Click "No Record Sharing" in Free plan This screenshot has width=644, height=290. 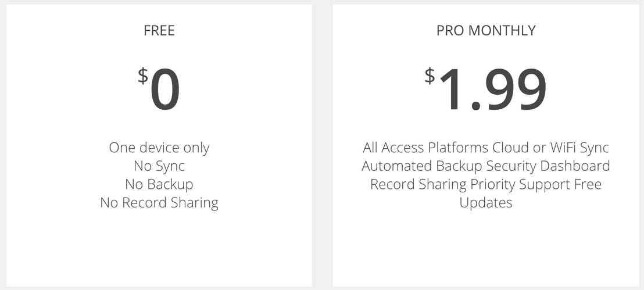coord(159,203)
